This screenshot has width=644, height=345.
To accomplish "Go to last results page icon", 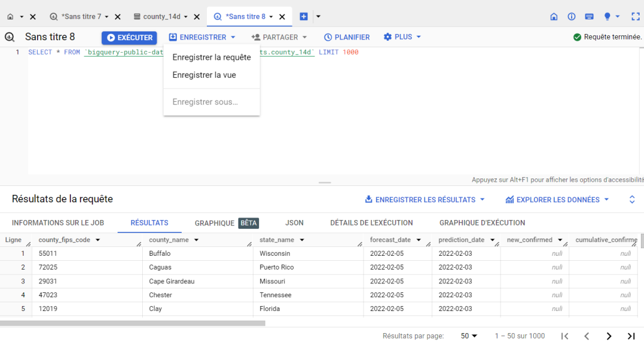I will (631, 336).
